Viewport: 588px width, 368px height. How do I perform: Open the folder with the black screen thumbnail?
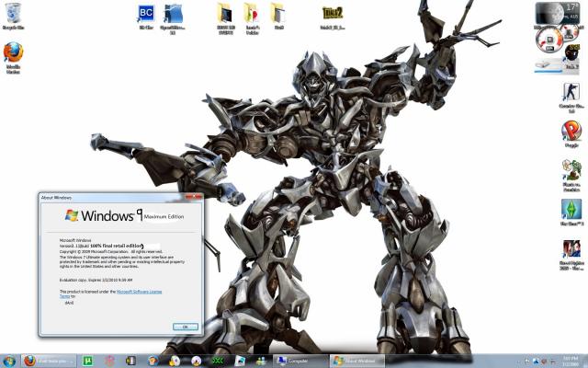pyautogui.click(x=225, y=17)
